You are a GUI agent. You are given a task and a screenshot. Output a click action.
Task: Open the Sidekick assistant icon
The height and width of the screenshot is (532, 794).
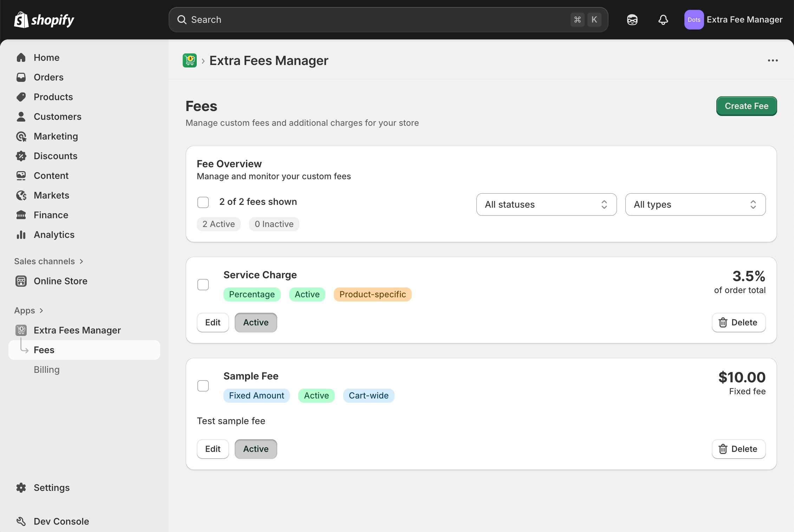tap(632, 20)
